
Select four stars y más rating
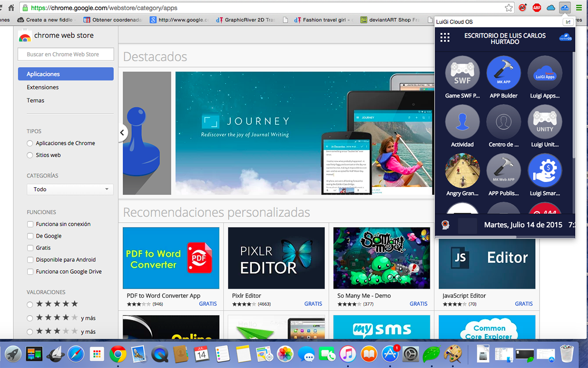tap(30, 318)
